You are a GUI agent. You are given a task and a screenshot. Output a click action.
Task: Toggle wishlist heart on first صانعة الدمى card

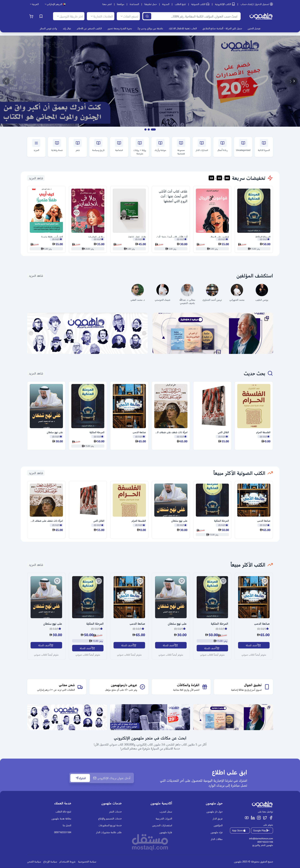pyautogui.click(x=265, y=581)
